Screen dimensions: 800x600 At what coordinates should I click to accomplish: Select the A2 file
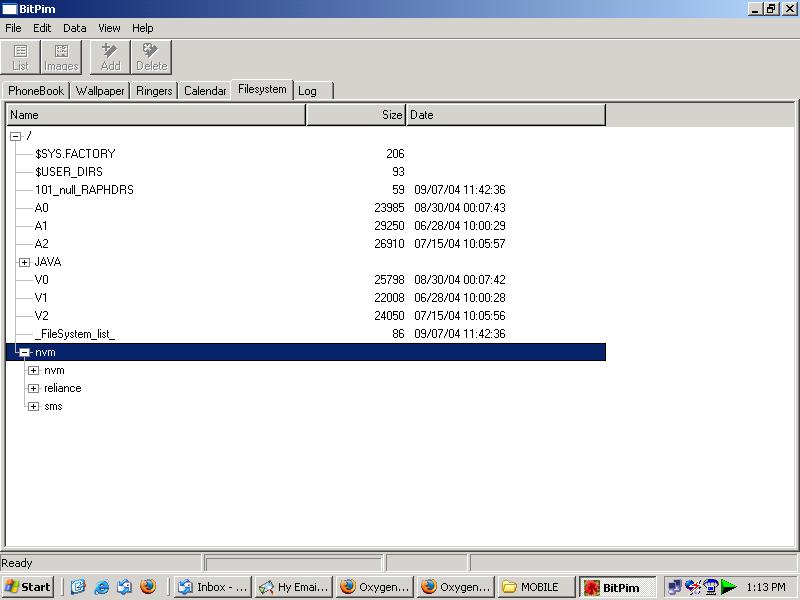click(x=41, y=244)
